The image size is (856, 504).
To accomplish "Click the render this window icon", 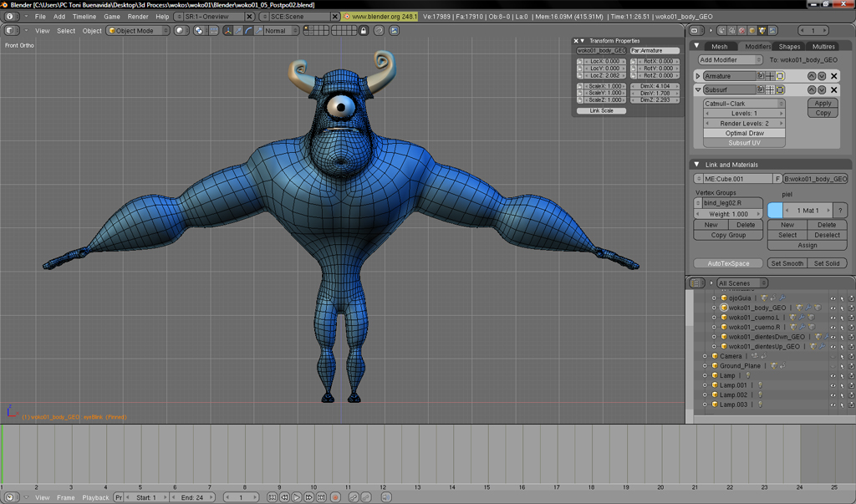I will pos(395,31).
